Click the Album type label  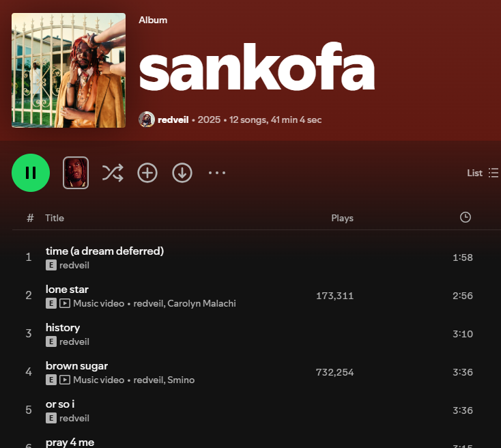(x=153, y=20)
